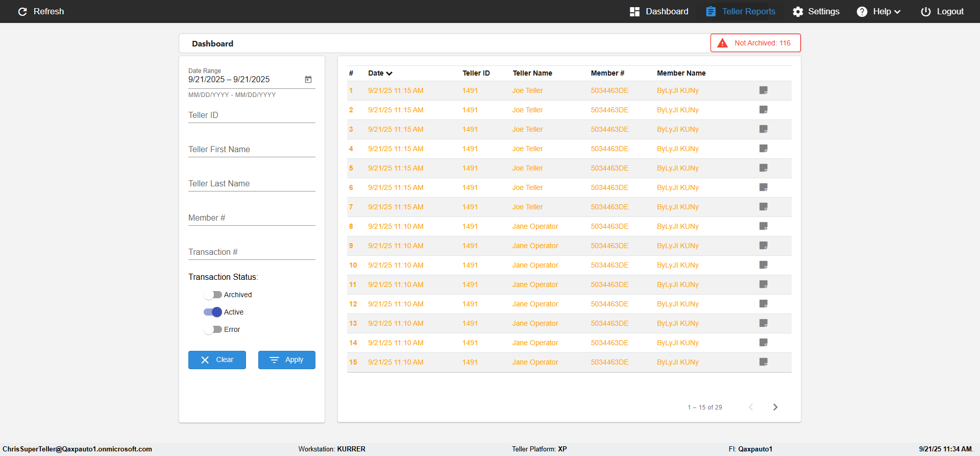Click the ChrisSuperTeller email in status bar
The width and height of the screenshot is (980, 456).
coord(77,449)
